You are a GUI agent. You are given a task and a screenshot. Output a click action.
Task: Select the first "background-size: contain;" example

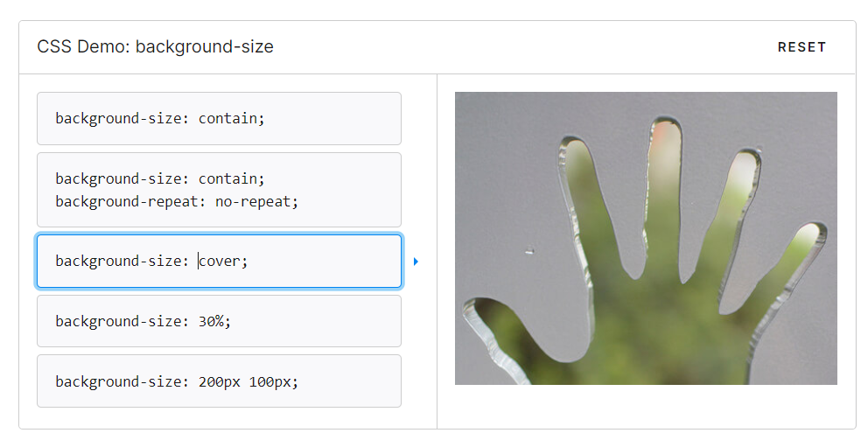[219, 118]
